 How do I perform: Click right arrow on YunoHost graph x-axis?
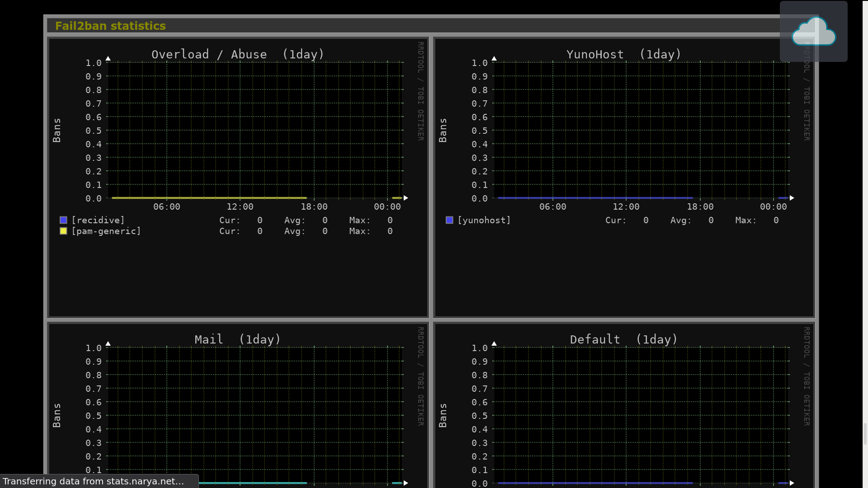792,198
